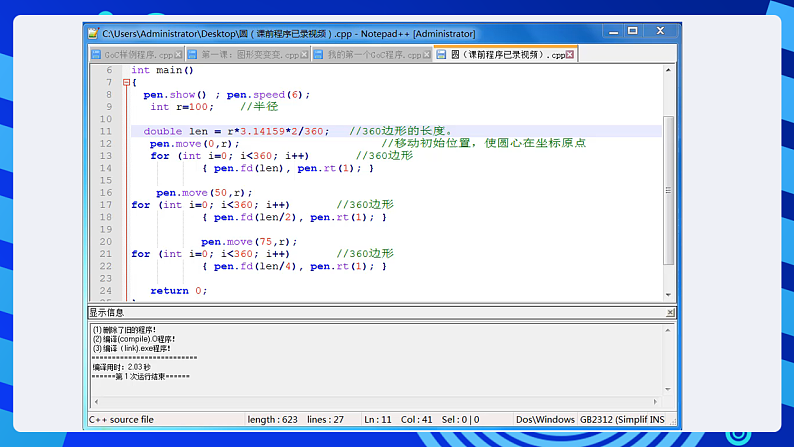Collapse the main function fold marker
The height and width of the screenshot is (447, 794).
126,83
